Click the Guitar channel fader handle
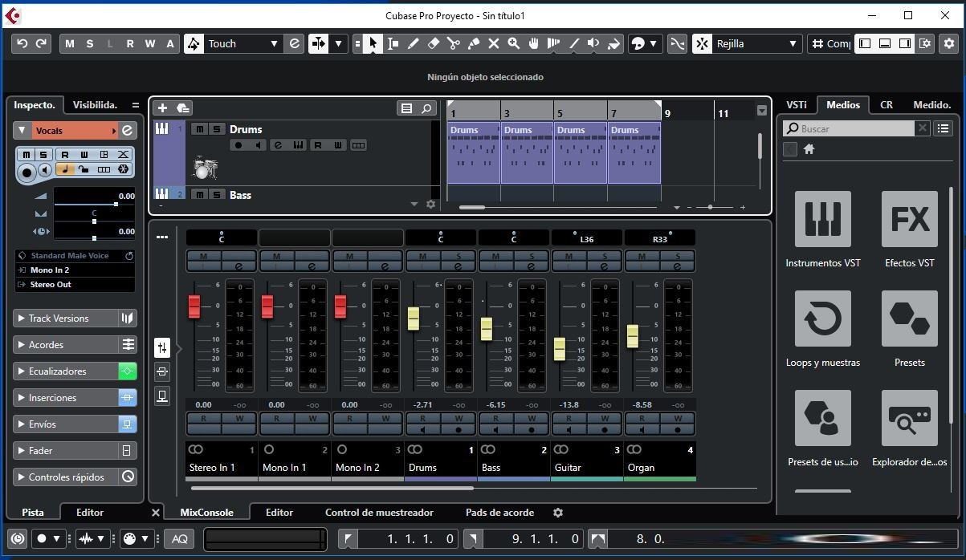The height and width of the screenshot is (560, 966). coord(560,349)
